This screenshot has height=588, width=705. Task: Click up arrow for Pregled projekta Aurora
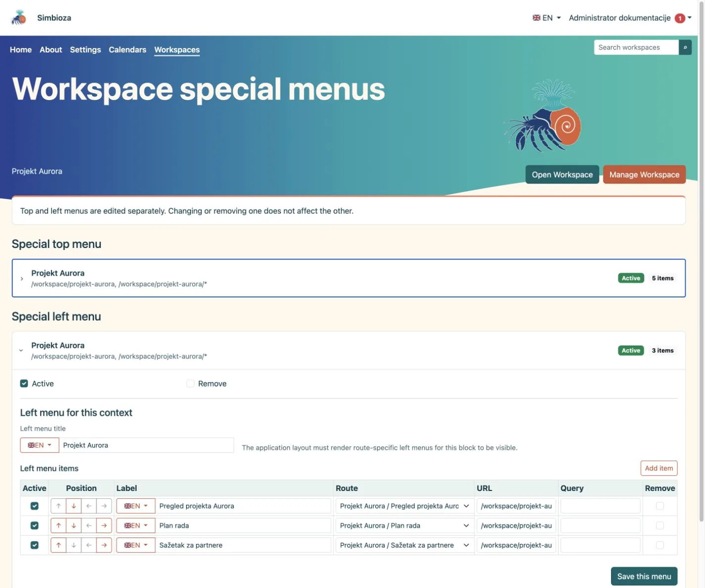[x=58, y=506]
